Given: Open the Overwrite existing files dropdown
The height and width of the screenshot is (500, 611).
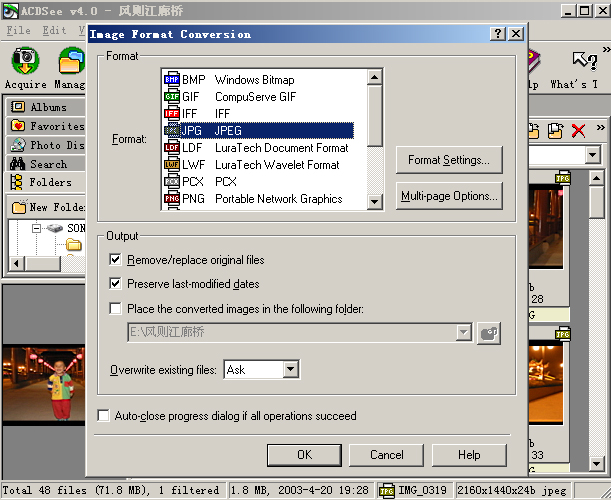Looking at the screenshot, I should [291, 369].
